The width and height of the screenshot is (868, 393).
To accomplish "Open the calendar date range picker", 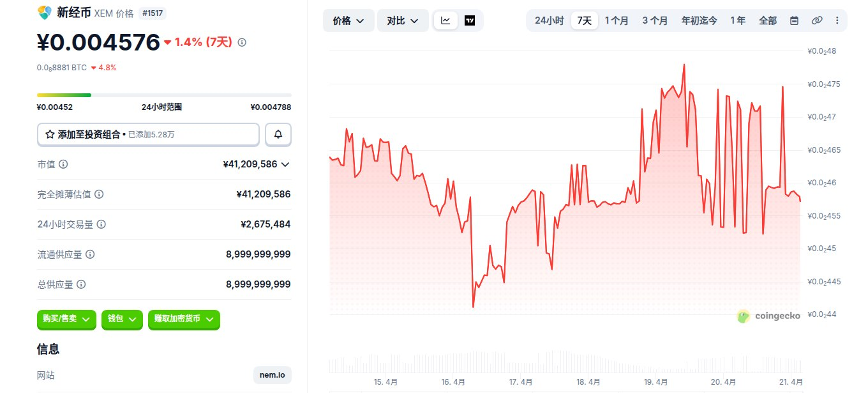I will pyautogui.click(x=794, y=20).
